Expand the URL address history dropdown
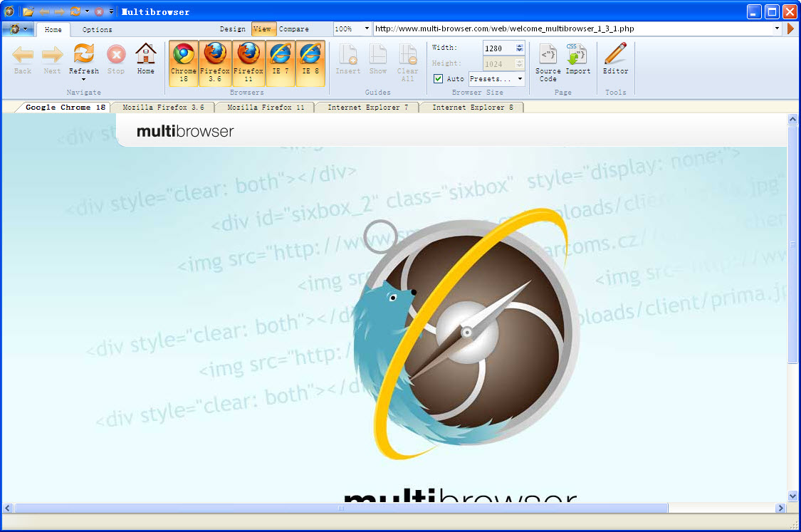The image size is (801, 532). coord(778,29)
